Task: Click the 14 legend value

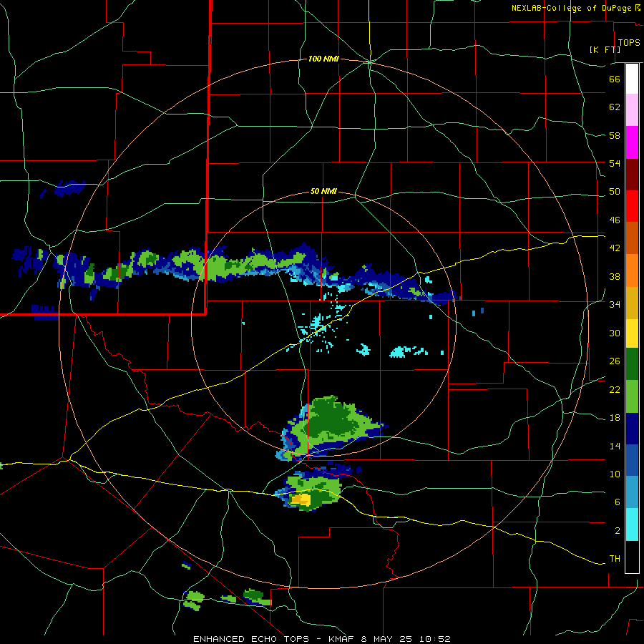Action: [x=615, y=446]
